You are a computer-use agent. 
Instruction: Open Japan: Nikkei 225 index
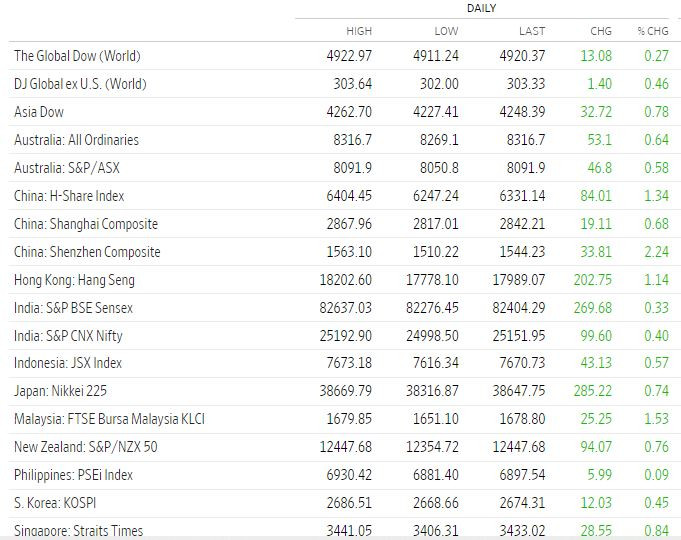click(x=59, y=391)
